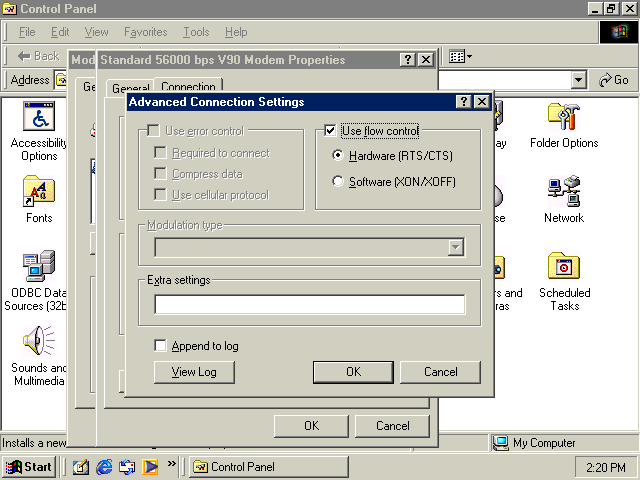This screenshot has height=480, width=640.
Task: Close the Advanced Connection Settings dialog
Action: pos(482,102)
